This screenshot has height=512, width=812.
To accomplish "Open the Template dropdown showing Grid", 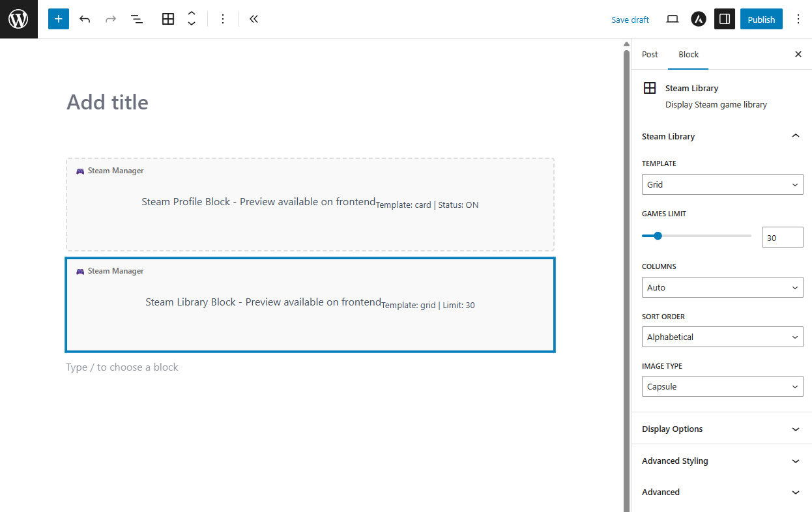I will coord(722,184).
